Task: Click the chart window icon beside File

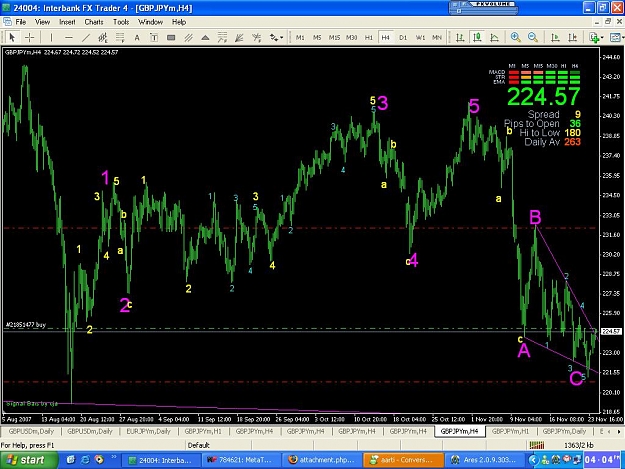Action: coord(7,22)
